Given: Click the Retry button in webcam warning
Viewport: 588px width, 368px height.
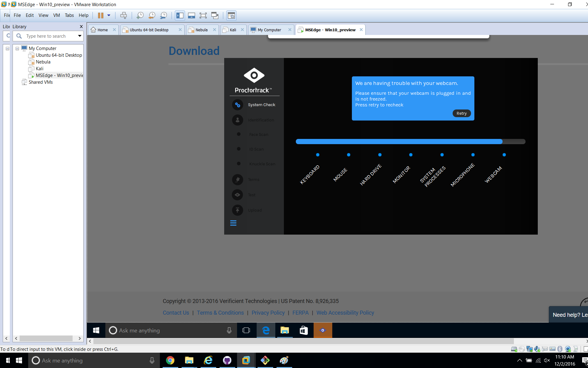Looking at the screenshot, I should click(462, 113).
